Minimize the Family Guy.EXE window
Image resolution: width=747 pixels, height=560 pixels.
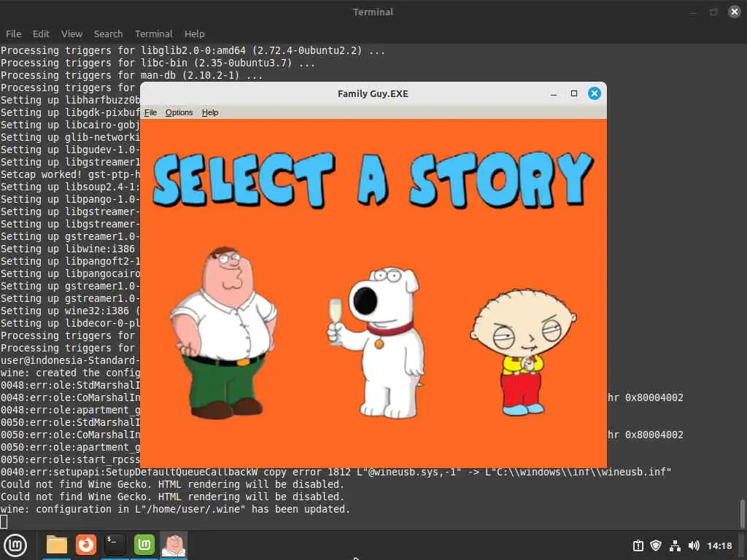[554, 94]
